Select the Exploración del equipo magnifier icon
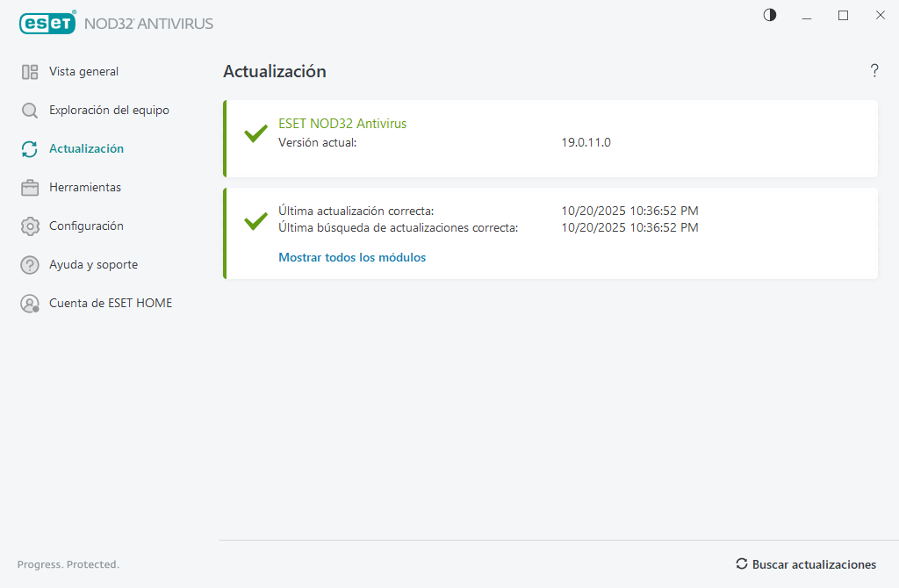 pyautogui.click(x=29, y=110)
